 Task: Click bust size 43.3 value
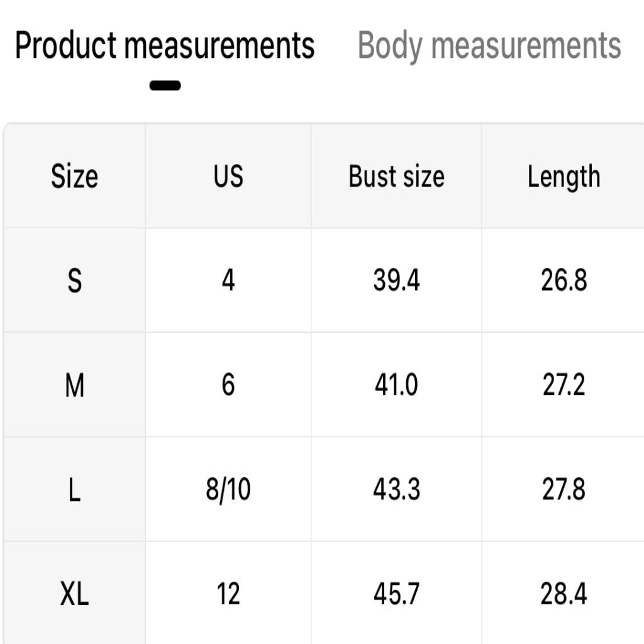(x=396, y=489)
